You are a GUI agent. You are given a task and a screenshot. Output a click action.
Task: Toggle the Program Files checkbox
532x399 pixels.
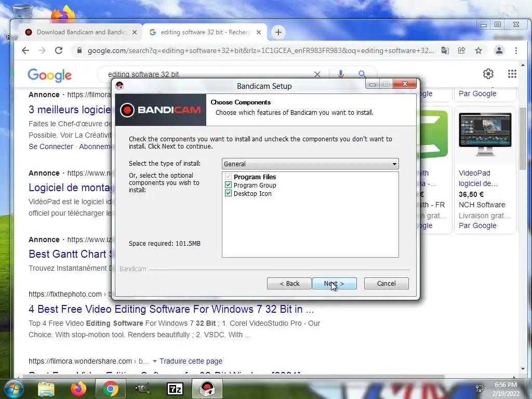click(229, 177)
